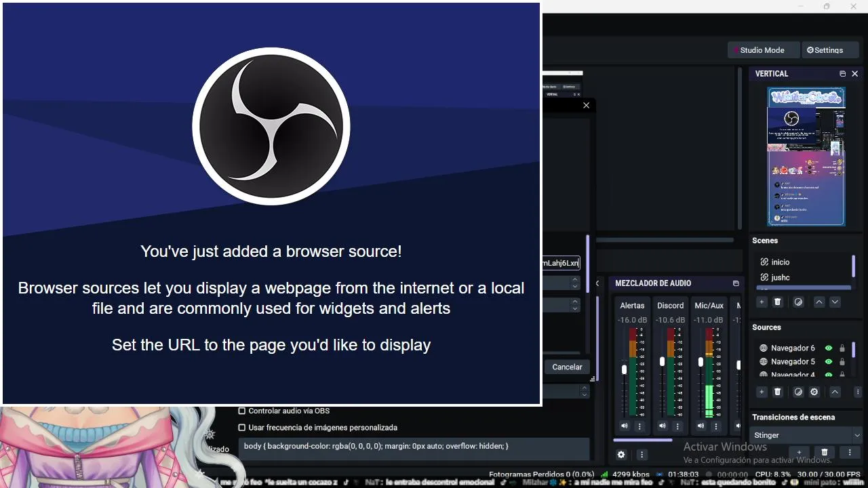Enable Controlar audio vía OBS checkbox

[241, 411]
